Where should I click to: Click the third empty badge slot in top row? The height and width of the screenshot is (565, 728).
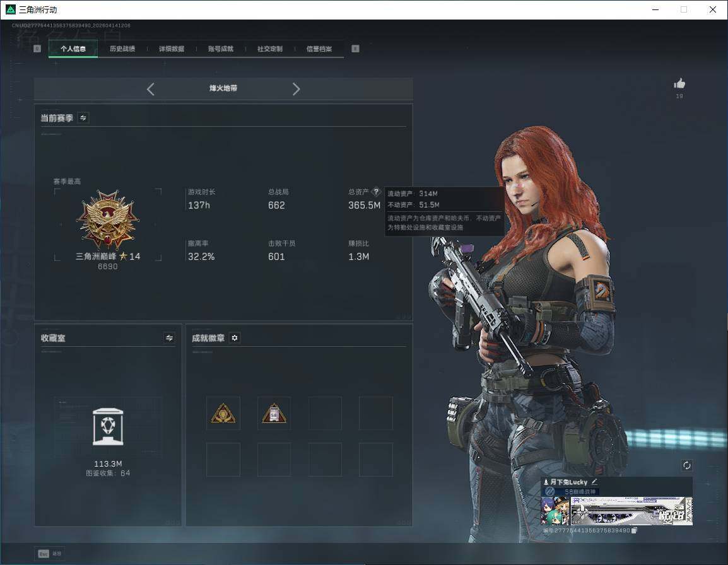325,413
